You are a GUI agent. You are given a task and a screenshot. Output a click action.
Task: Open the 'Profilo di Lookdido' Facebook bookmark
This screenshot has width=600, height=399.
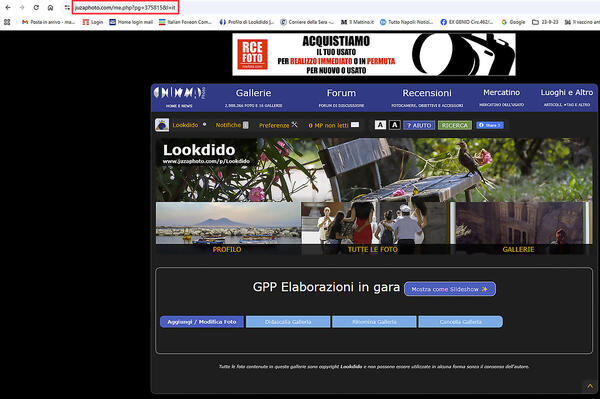247,22
